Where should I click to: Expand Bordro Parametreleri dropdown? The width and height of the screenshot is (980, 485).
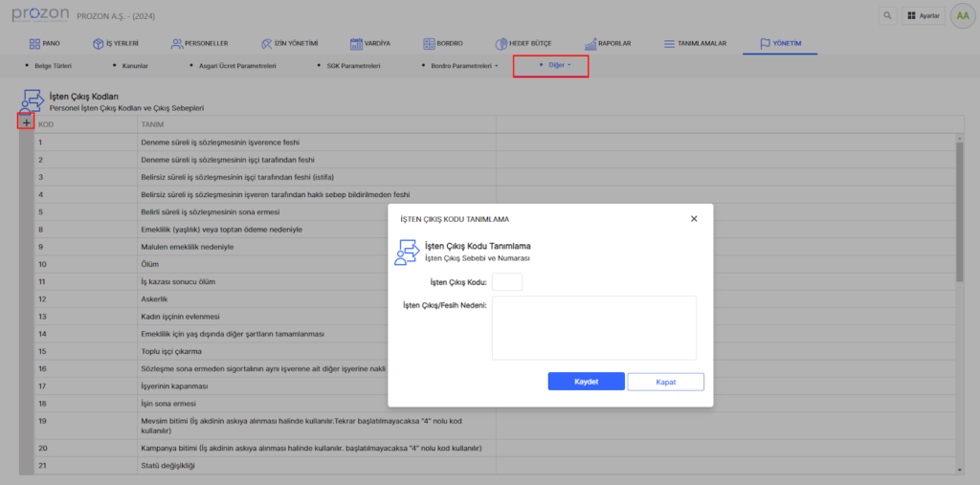click(459, 66)
